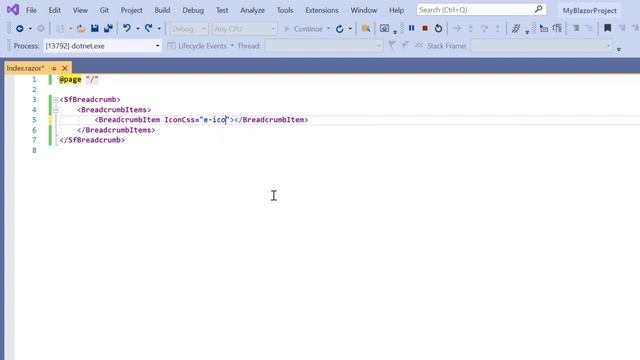The image size is (640, 360).
Task: Open the Any CPU platform dropdown
Action: 244,29
